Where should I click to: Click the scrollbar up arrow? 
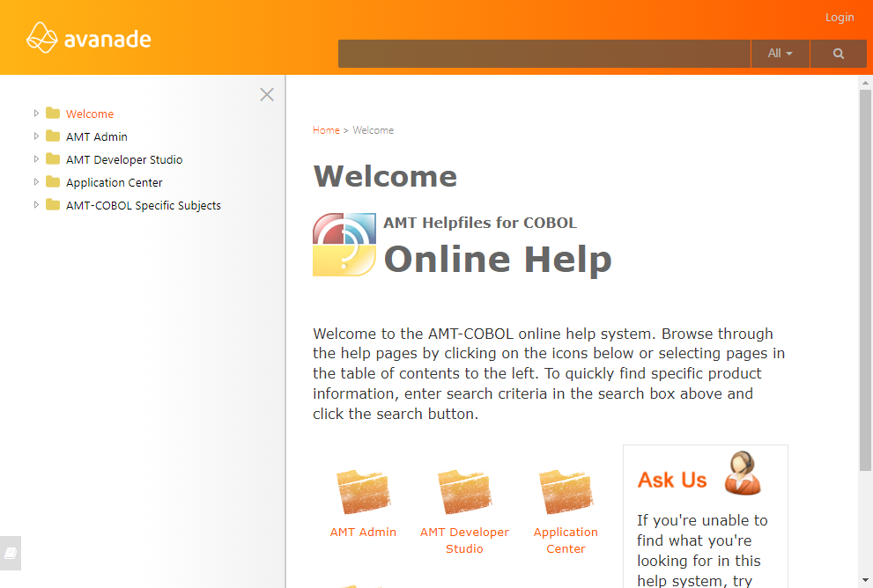(x=865, y=83)
